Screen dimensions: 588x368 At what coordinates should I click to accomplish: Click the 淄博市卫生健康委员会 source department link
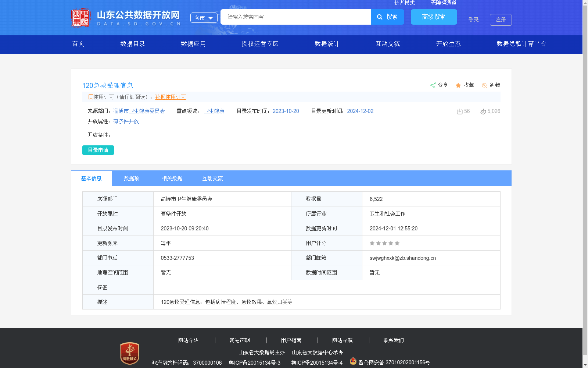(139, 111)
